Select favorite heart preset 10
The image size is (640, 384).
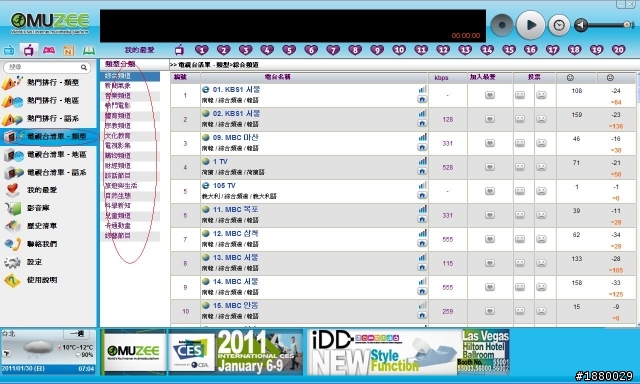(399, 50)
